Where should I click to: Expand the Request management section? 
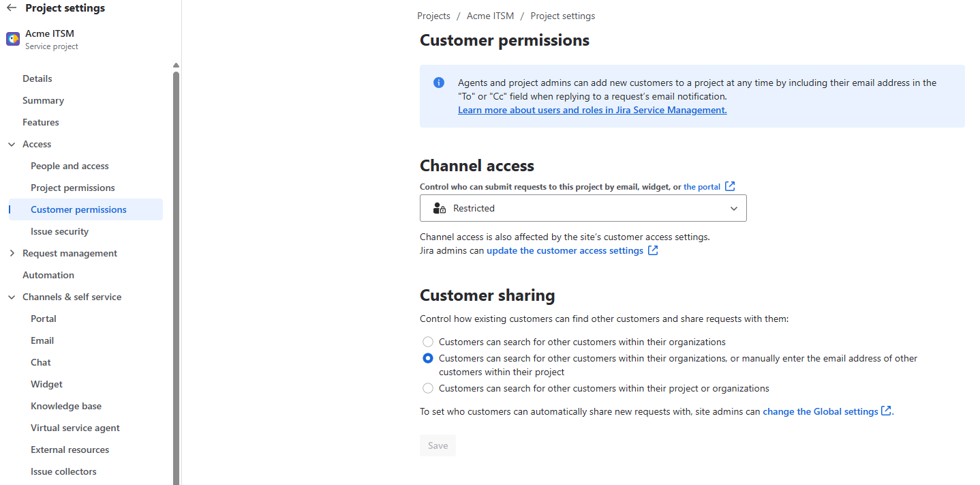tap(12, 252)
